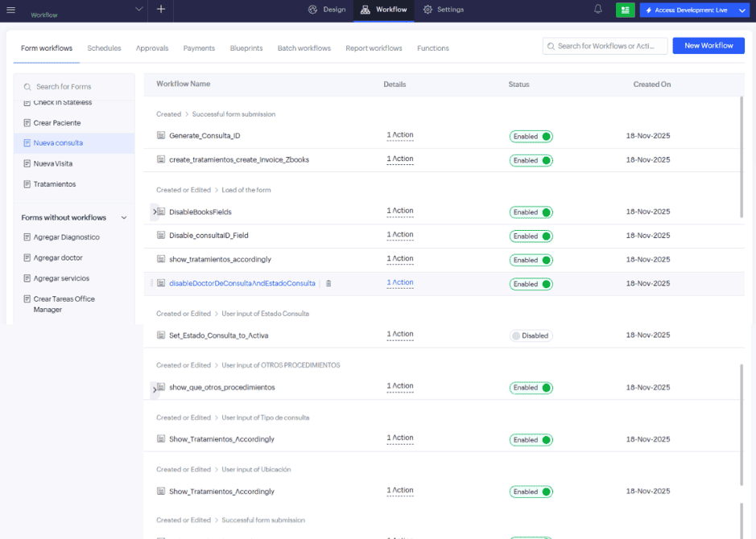Open the hamburger navigation menu

pyautogui.click(x=10, y=10)
